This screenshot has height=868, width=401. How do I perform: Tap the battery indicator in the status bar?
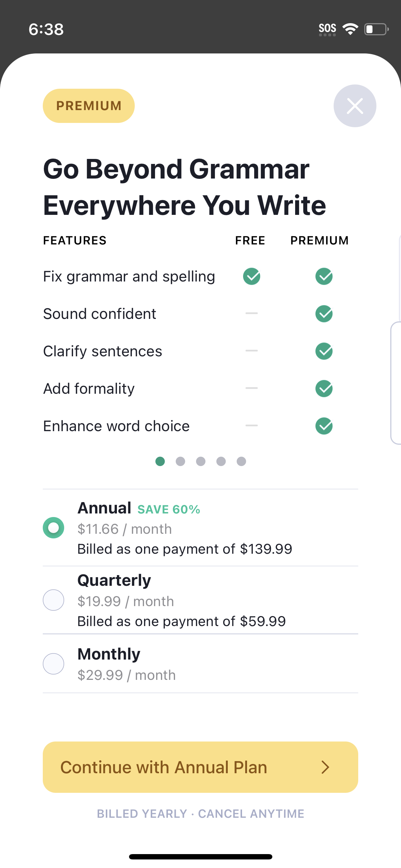pyautogui.click(x=375, y=29)
